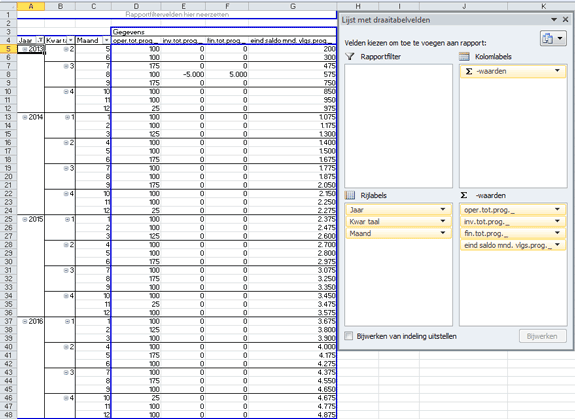
Task: Select column G header
Action: 293,6
